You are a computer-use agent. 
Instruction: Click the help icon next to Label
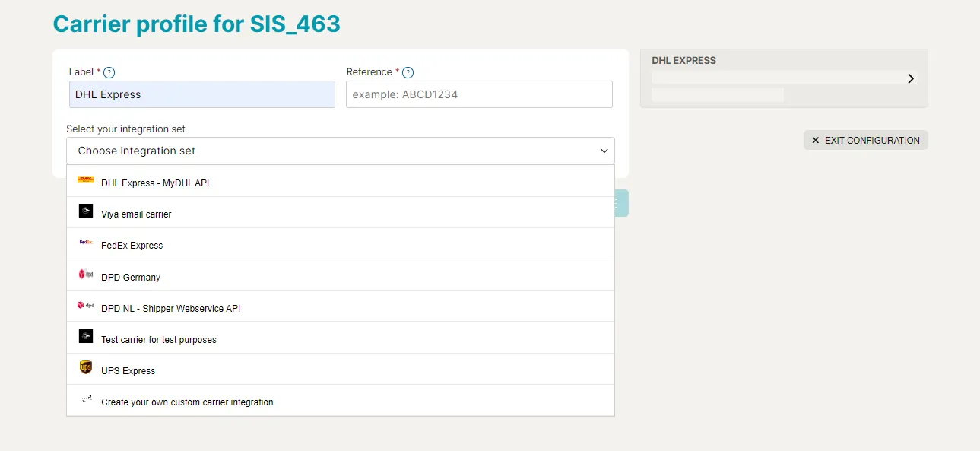(x=108, y=72)
